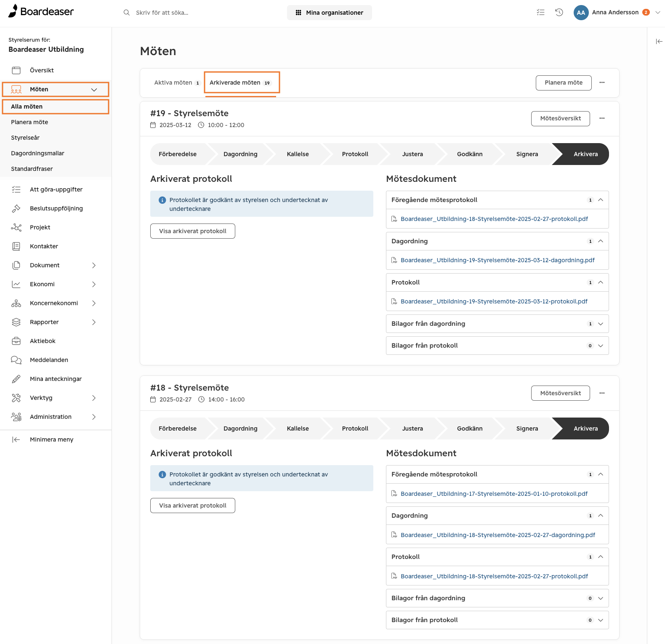Screen dimensions: 665x644
Task: Select the Signera step in meeting #18
Action: click(x=527, y=428)
